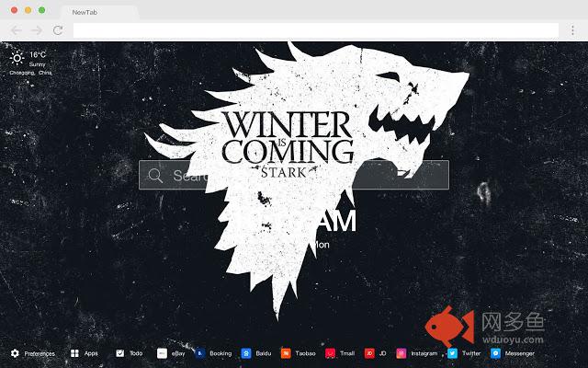Click the Baidu link text

point(264,353)
